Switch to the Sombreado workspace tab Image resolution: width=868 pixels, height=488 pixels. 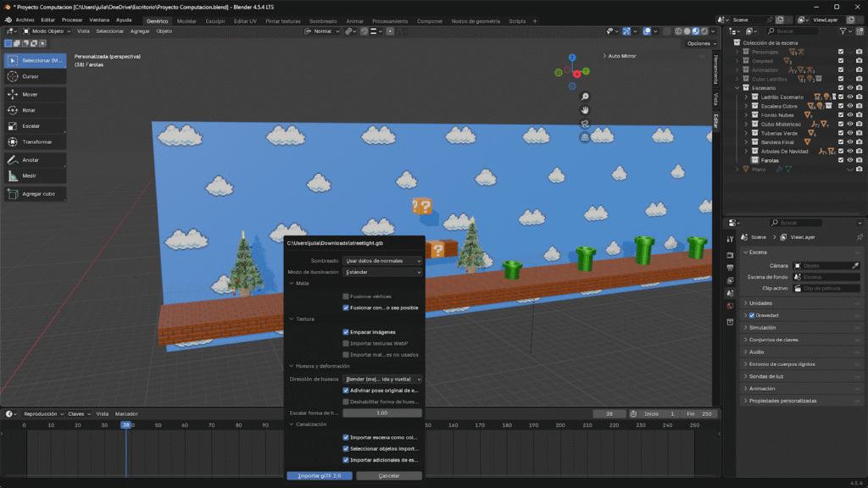click(x=322, y=20)
